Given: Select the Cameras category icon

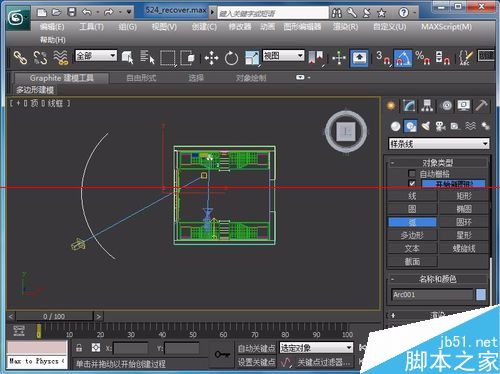Looking at the screenshot, I should [440, 126].
